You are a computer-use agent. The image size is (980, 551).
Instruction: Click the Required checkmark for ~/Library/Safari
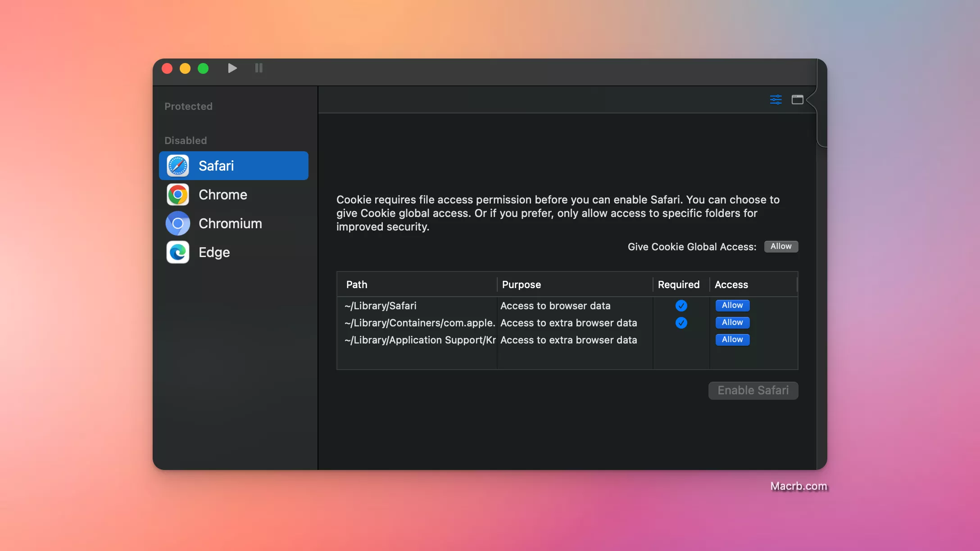[681, 306]
